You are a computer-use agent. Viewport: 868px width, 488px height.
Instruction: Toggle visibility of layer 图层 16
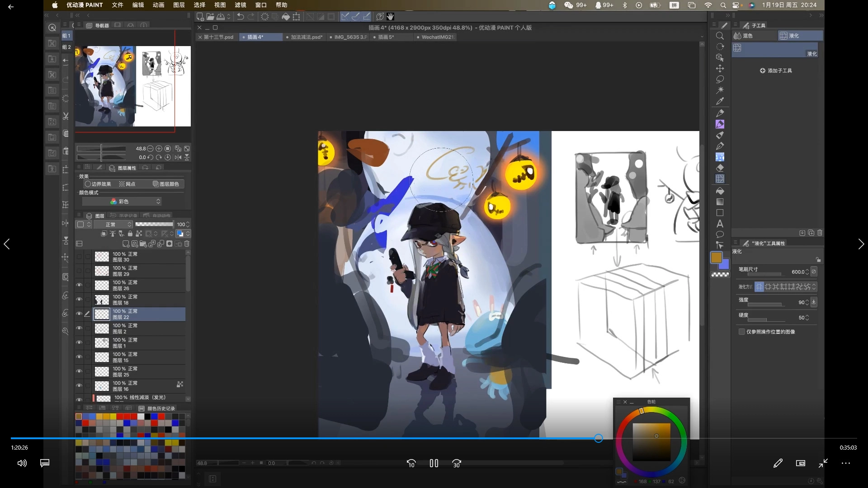point(79,386)
